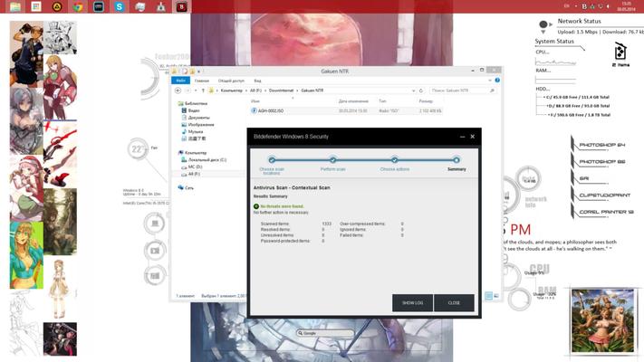Select Локальный диск (C:) in navigation pane

(x=207, y=159)
